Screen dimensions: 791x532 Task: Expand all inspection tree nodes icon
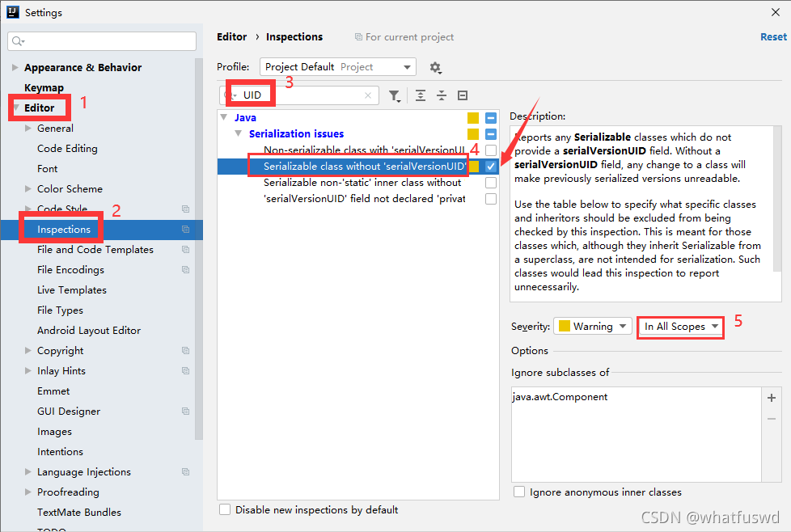click(x=421, y=95)
